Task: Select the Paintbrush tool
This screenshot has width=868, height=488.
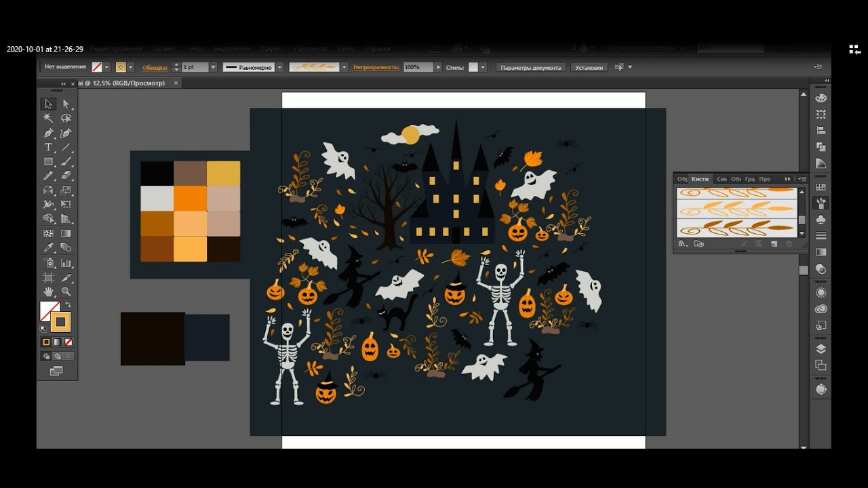Action: click(x=66, y=161)
